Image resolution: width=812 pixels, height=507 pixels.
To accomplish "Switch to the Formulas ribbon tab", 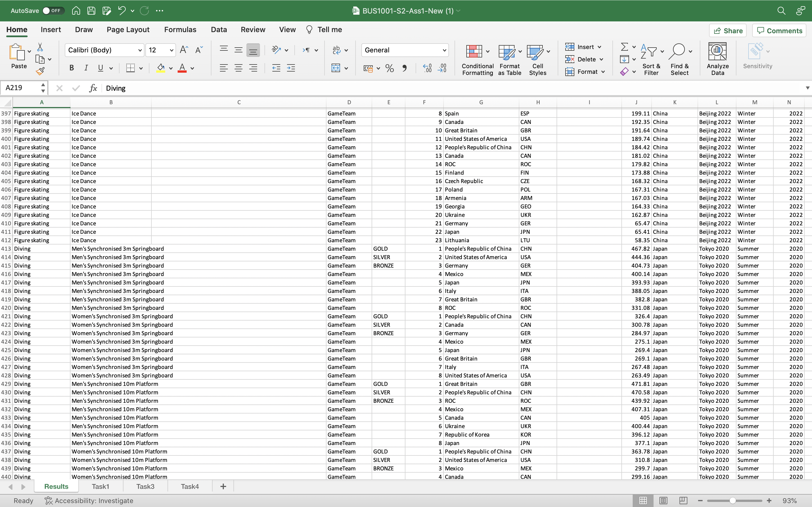I will (x=180, y=30).
